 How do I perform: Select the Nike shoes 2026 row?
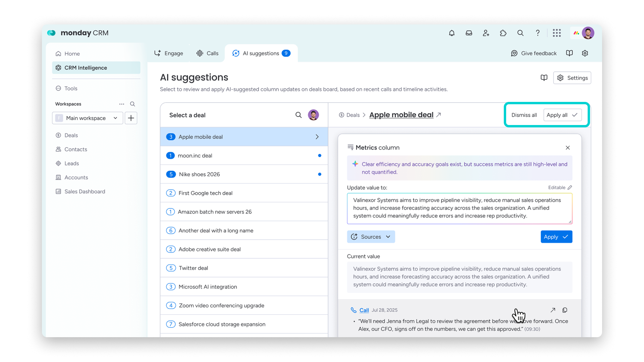(x=244, y=174)
